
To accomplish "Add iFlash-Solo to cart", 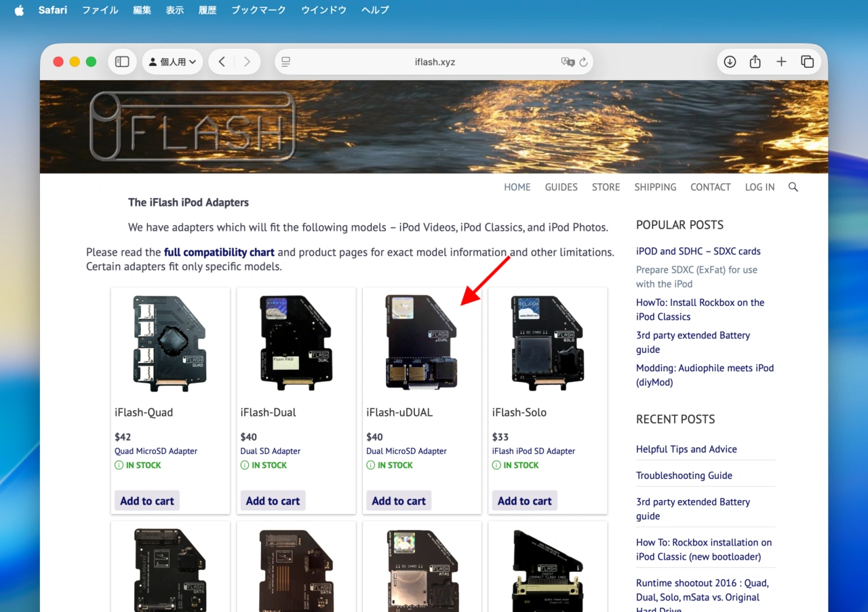I will pyautogui.click(x=524, y=501).
